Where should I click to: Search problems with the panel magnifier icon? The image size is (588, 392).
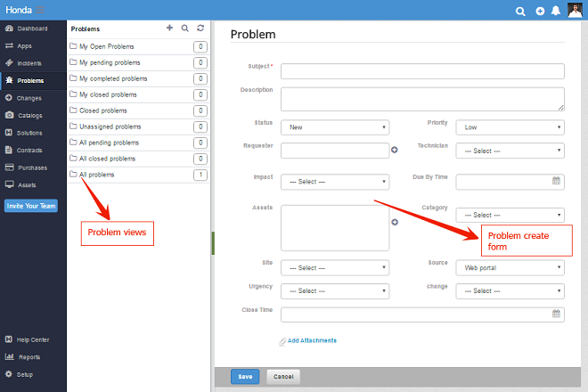pos(185,29)
